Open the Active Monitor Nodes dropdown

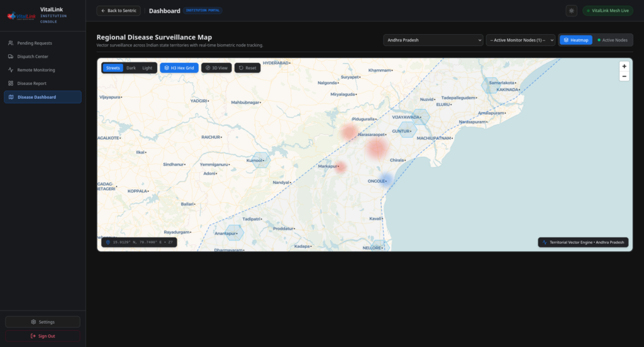click(520, 40)
